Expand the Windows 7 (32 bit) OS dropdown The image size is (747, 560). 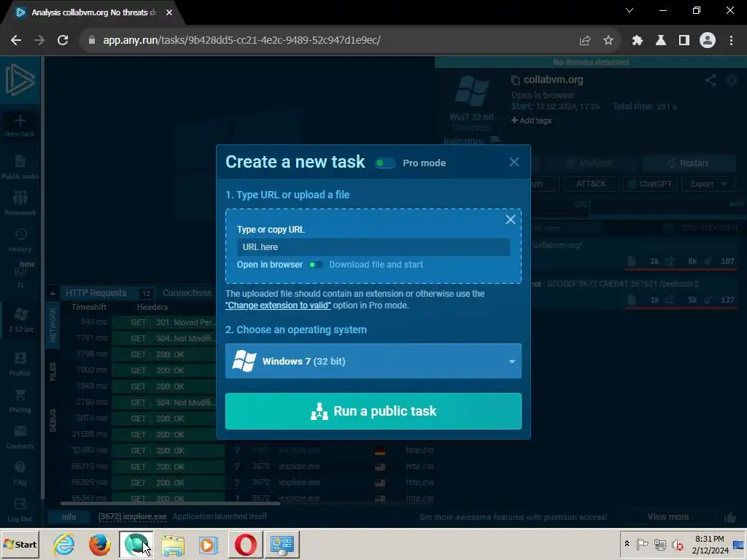[x=373, y=361]
